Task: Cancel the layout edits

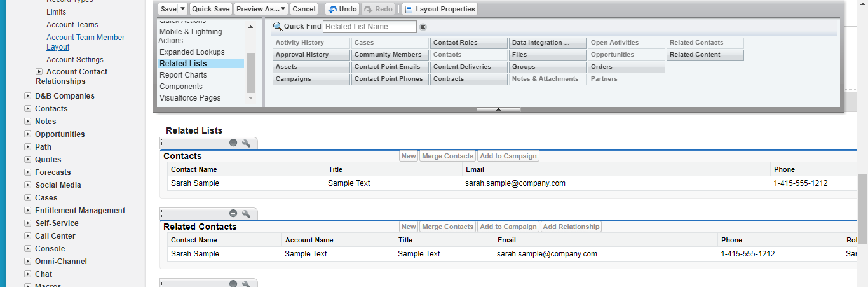Action: tap(304, 9)
